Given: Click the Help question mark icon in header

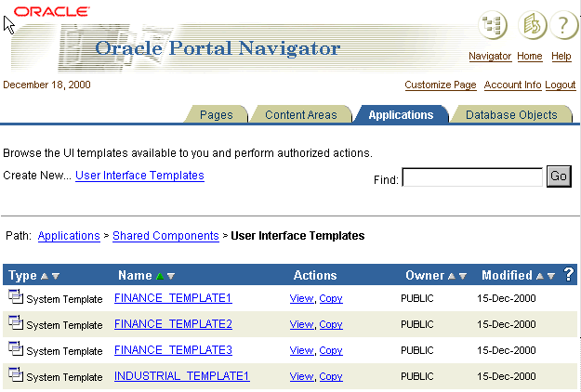Looking at the screenshot, I should click(x=563, y=25).
